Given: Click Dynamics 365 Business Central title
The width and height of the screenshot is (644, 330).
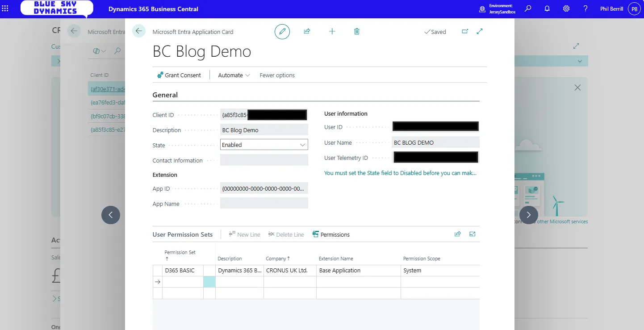Looking at the screenshot, I should point(153,9).
